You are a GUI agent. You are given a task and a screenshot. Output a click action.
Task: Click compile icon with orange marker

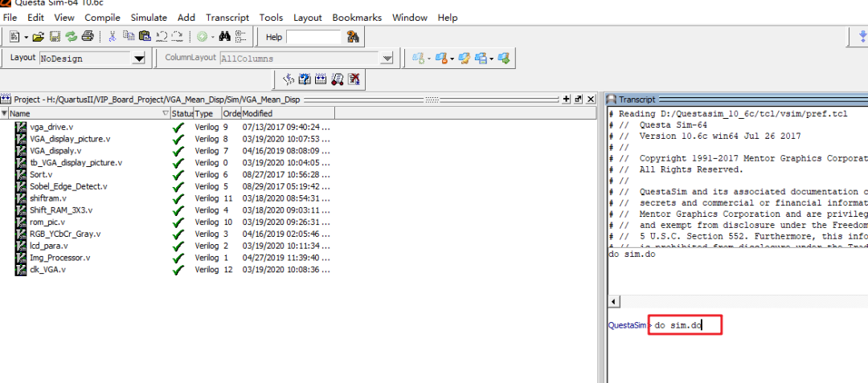(x=441, y=58)
